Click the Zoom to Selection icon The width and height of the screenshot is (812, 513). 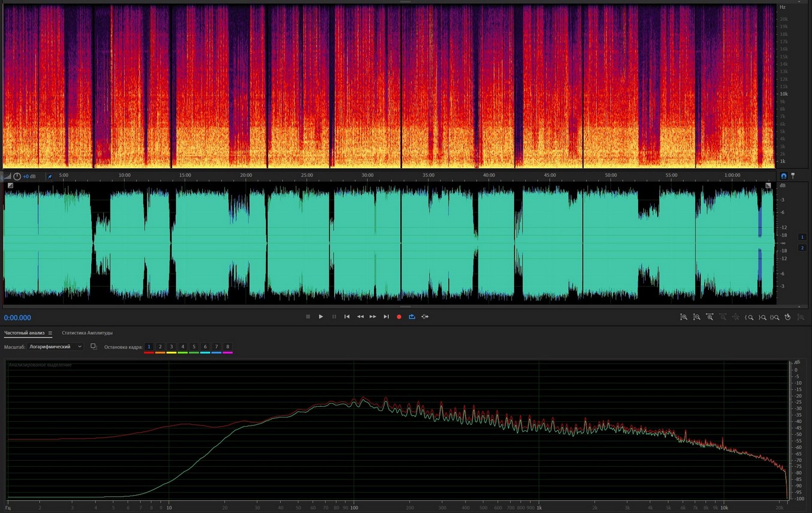click(x=775, y=317)
